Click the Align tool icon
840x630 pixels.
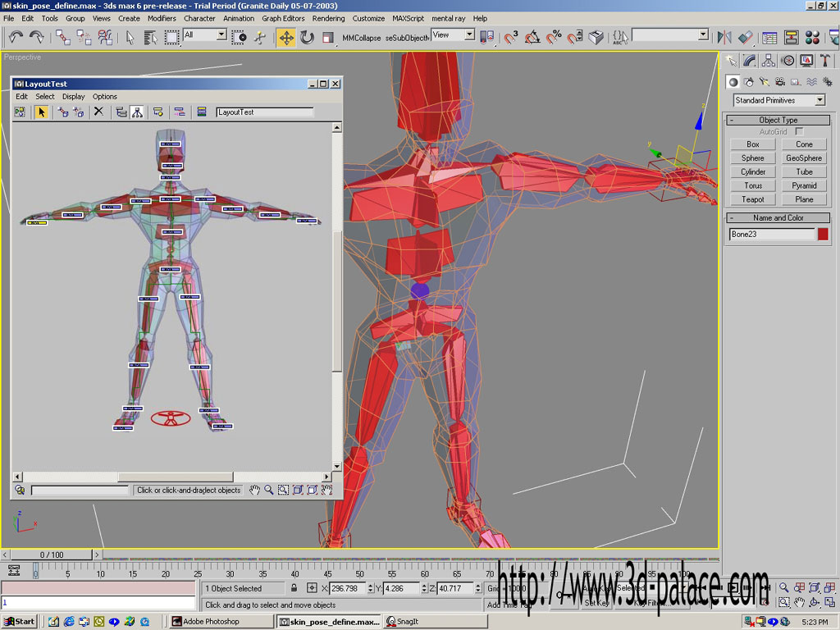pyautogui.click(x=745, y=37)
